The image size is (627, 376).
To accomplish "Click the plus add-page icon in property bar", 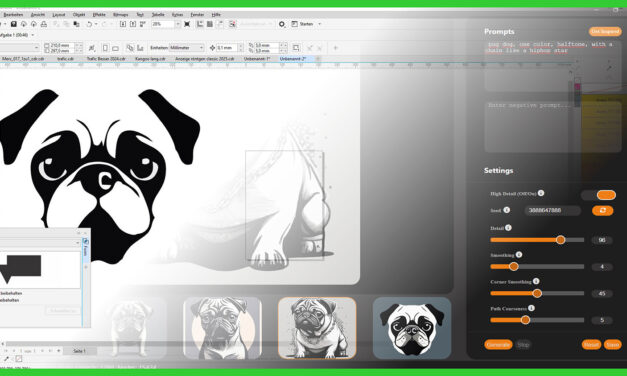I will click(335, 48).
